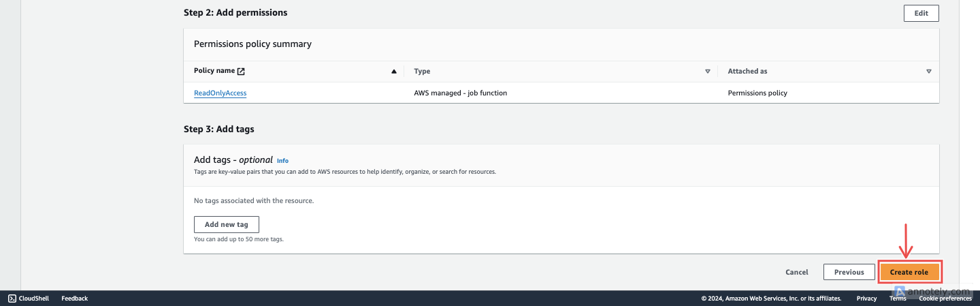The height and width of the screenshot is (306, 980).
Task: Open the Terms footer link
Action: [x=898, y=299]
